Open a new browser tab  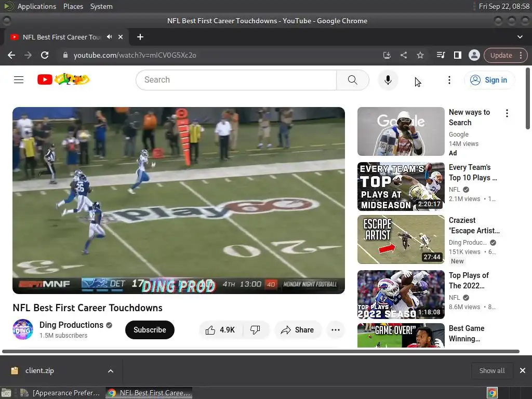pos(140,37)
